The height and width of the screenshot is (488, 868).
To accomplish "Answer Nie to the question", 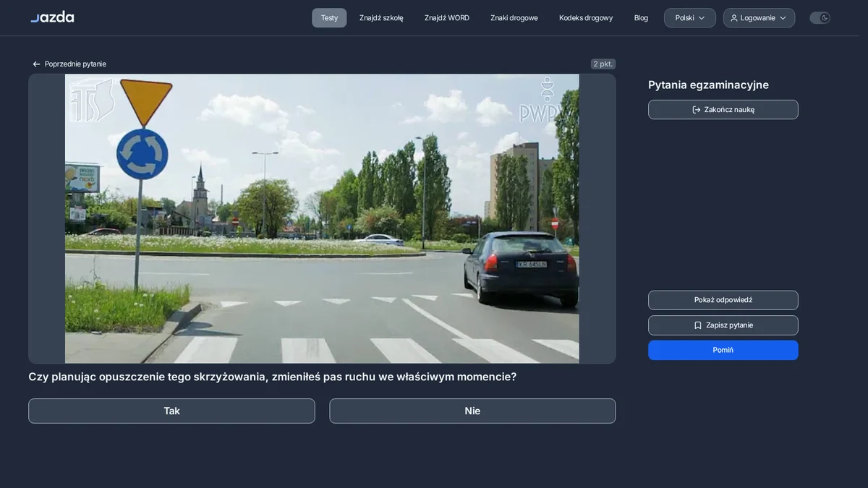I will (x=472, y=411).
